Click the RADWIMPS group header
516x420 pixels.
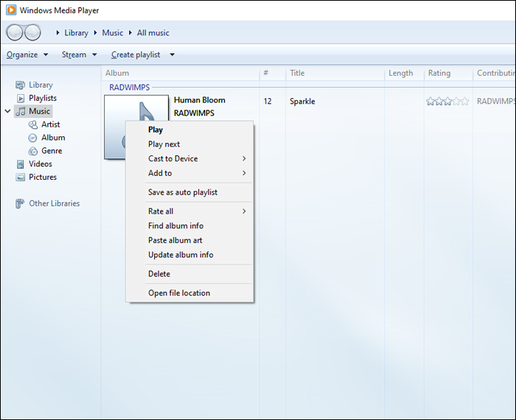(x=129, y=87)
